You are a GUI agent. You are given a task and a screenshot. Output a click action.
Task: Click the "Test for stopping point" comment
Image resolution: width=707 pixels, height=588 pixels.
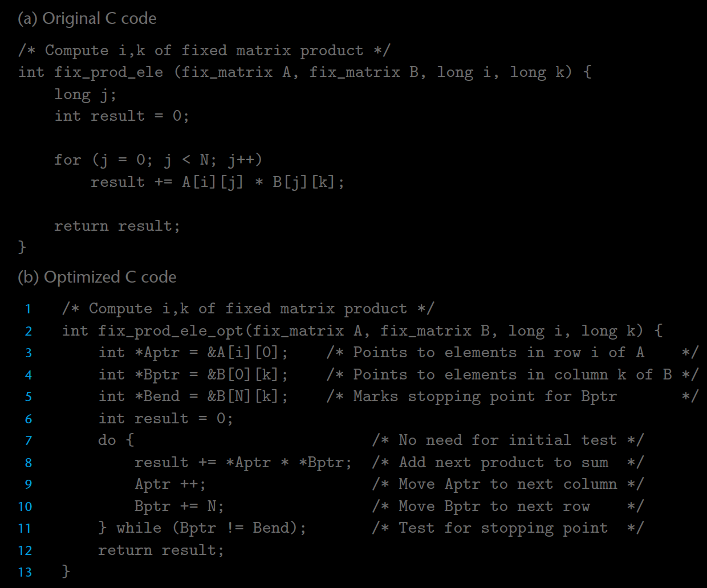[x=507, y=528]
